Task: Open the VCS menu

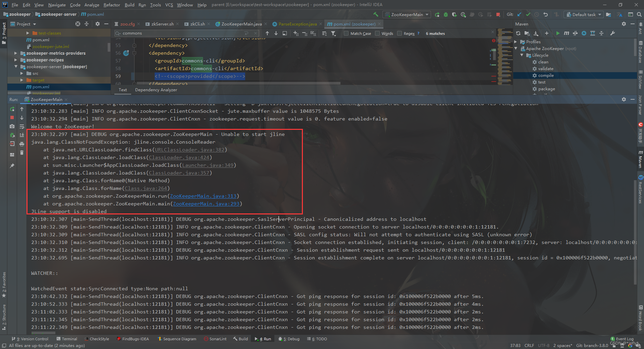Action: pos(169,5)
